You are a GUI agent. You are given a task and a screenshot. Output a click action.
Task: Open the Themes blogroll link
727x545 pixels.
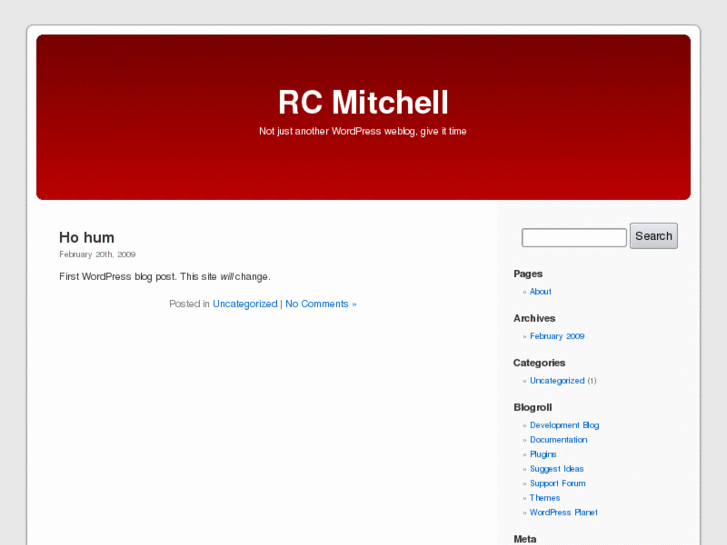tap(545, 498)
